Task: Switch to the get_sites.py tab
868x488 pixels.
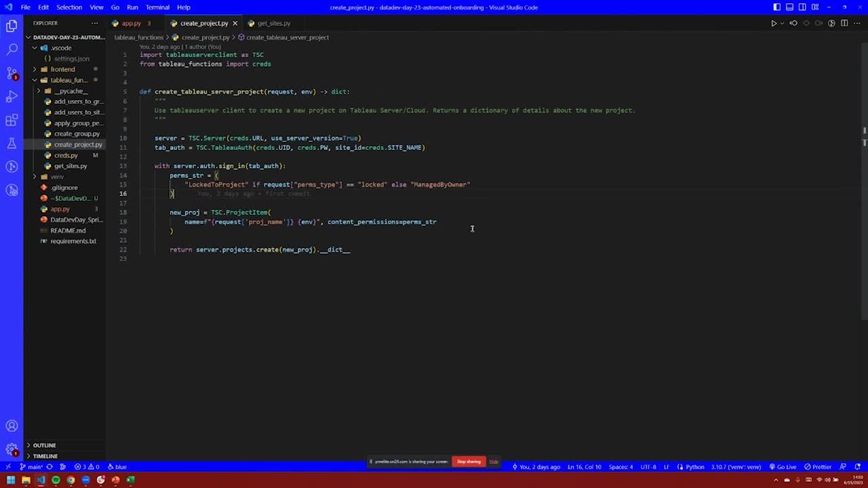Action: click(x=273, y=23)
